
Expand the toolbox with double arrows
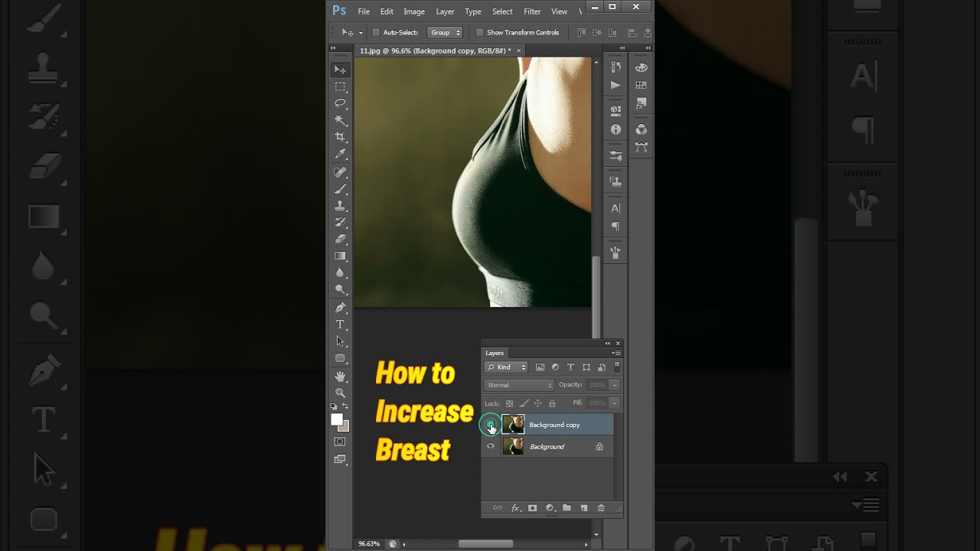tap(333, 48)
